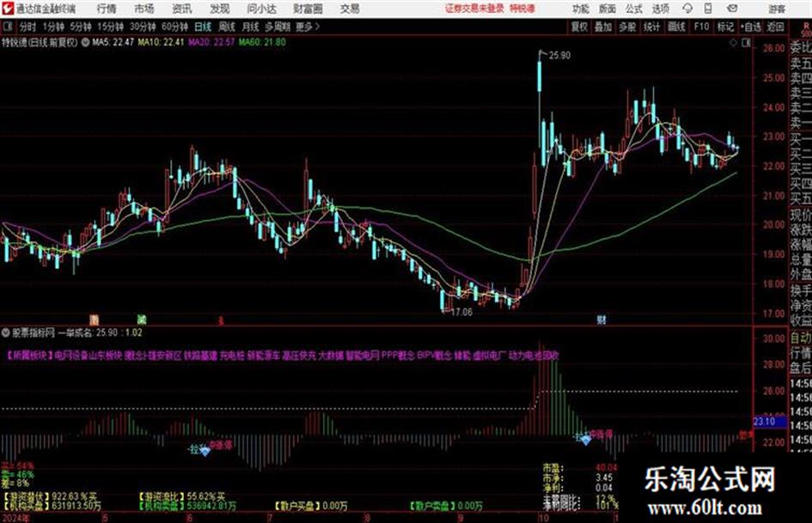
Task: Click the blue 财 marker on baseline
Action: pos(601,319)
